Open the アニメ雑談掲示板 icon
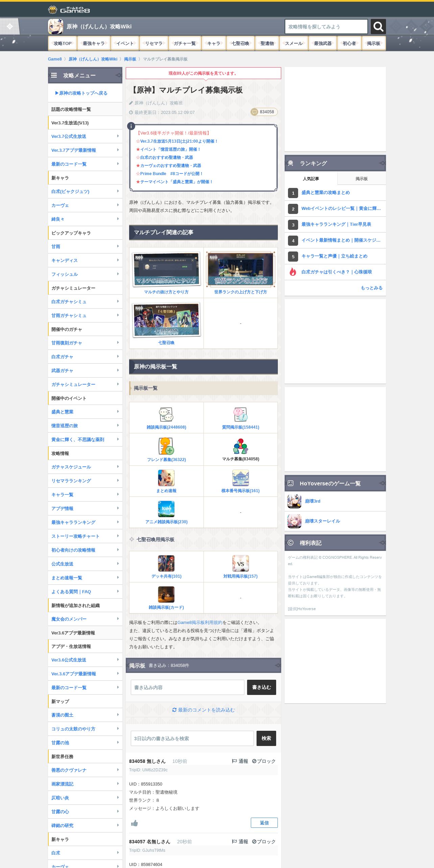This screenshot has width=434, height=868. pos(166,509)
